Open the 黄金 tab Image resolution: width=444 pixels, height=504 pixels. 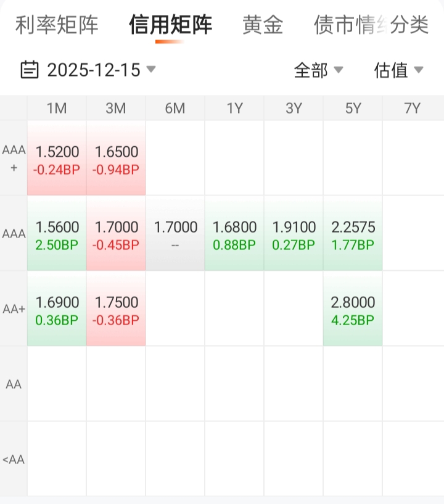click(x=263, y=25)
